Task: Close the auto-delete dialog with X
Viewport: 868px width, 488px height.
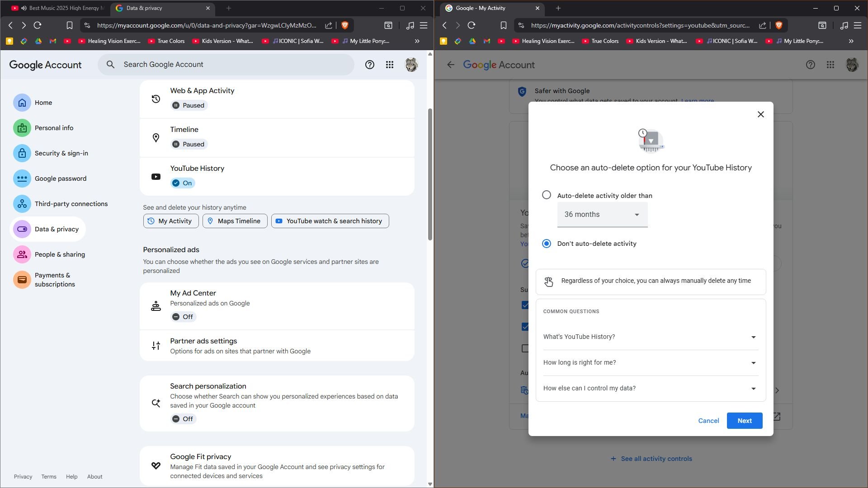Action: (x=761, y=114)
